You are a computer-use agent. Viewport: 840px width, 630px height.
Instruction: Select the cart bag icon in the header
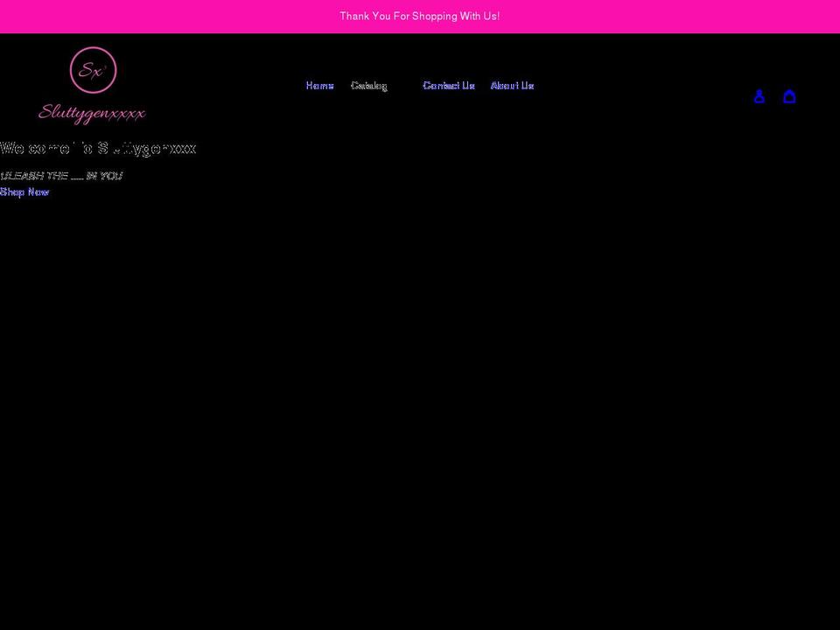pyautogui.click(x=789, y=96)
